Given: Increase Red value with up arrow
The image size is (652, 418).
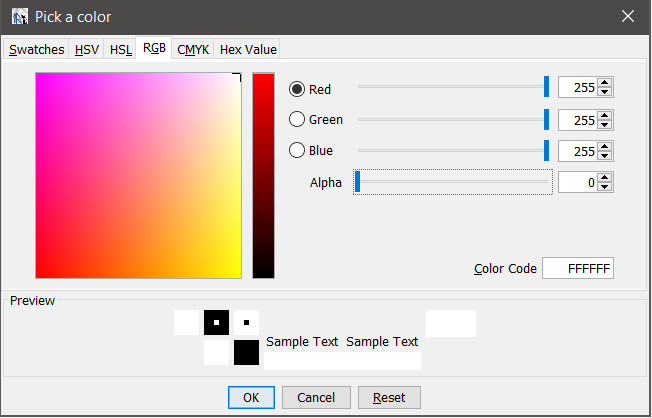Looking at the screenshot, I should pos(604,84).
